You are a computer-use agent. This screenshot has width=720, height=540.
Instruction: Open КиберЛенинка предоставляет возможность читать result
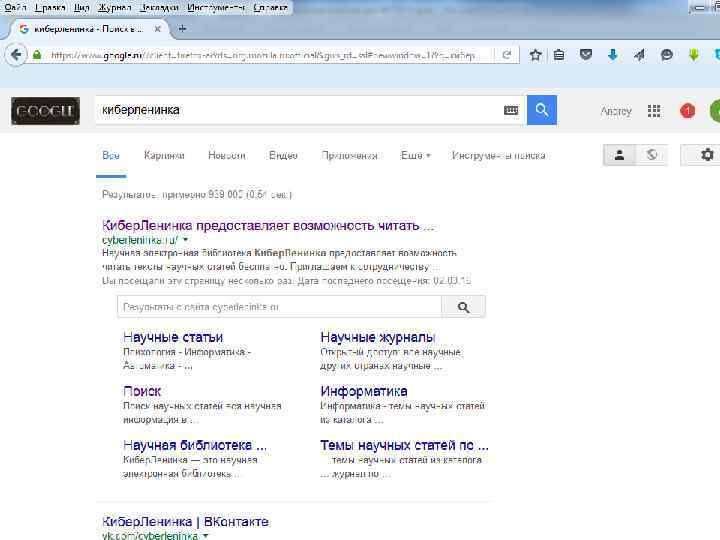(x=268, y=226)
